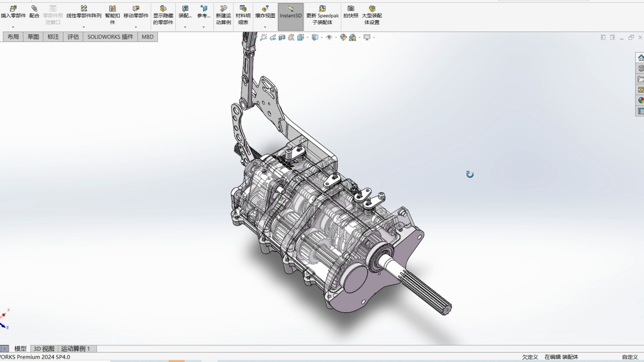Open Design Library tab in task pane

pos(640,68)
